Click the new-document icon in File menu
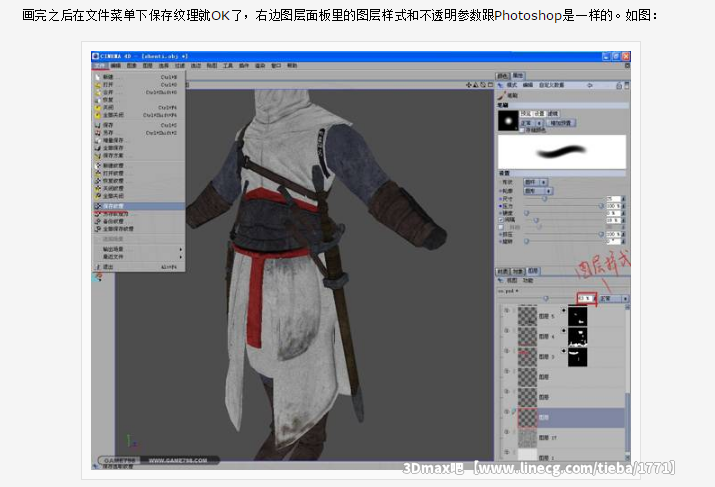Screen dimensions: 715x487 [x=98, y=77]
